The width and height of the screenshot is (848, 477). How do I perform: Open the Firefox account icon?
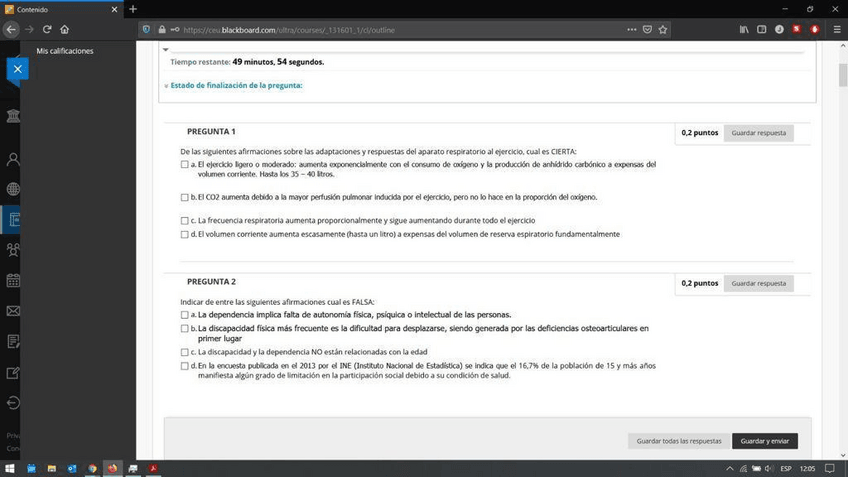(x=779, y=30)
